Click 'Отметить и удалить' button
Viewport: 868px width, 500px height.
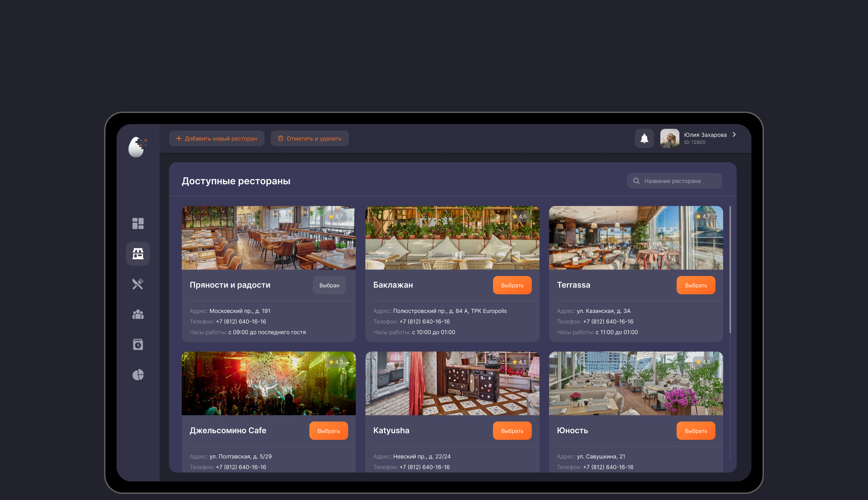(310, 138)
